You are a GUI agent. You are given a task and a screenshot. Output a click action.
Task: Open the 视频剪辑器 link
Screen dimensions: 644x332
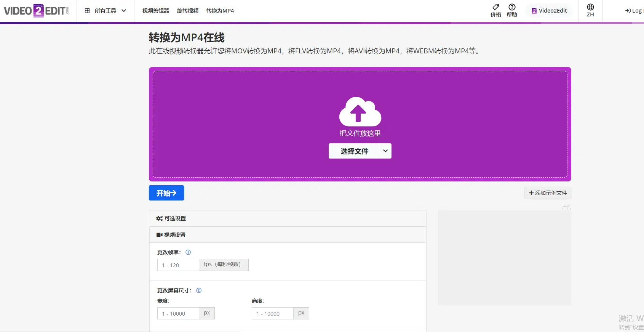click(155, 11)
